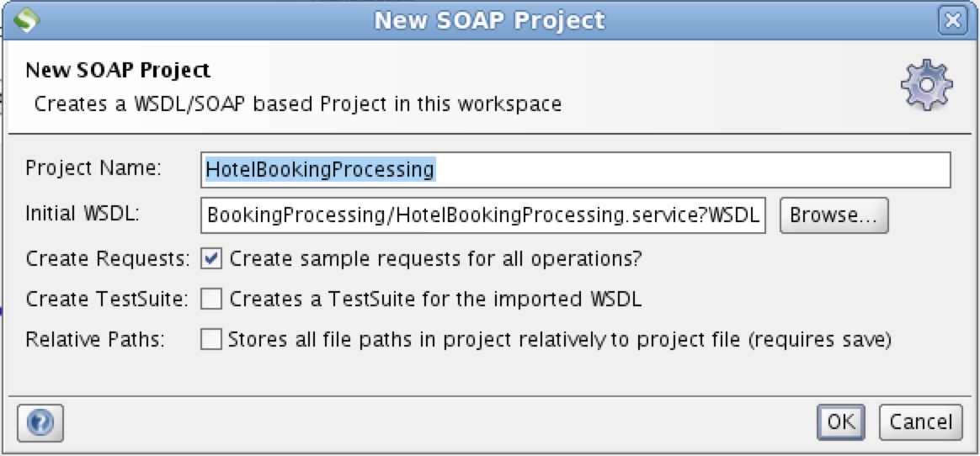Click the bold "New SOAP Project" heading
980x456 pixels.
(x=118, y=69)
